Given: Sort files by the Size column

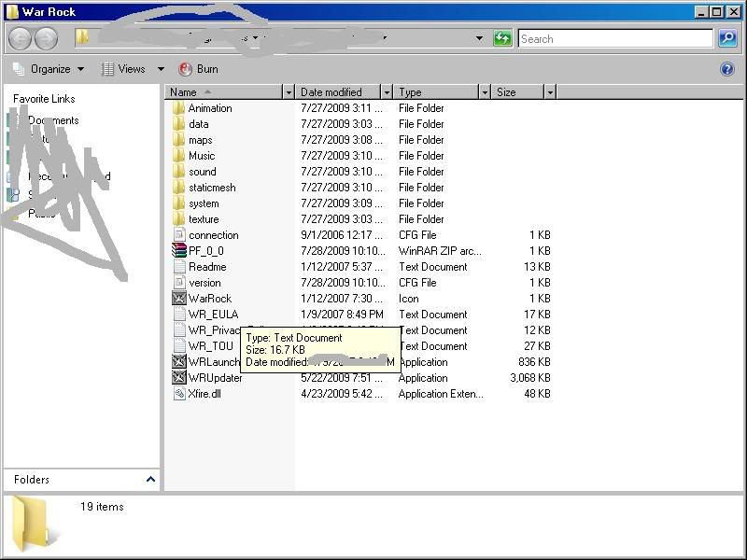Looking at the screenshot, I should 519,91.
